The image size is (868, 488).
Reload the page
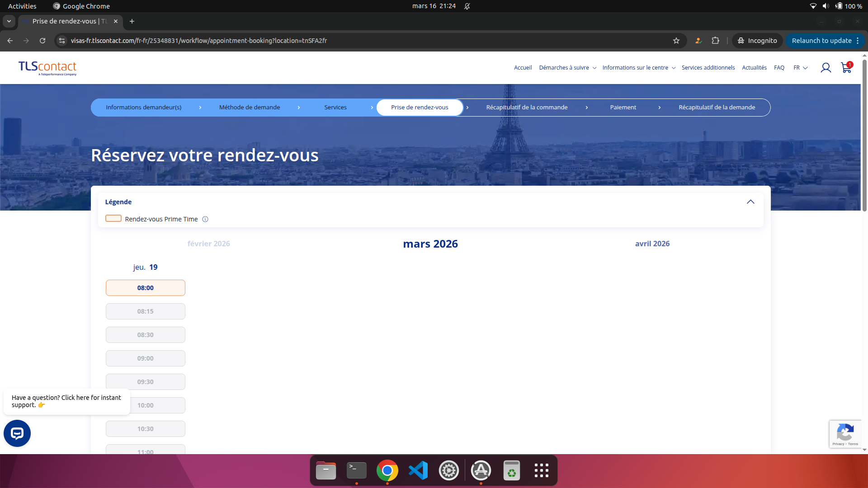[x=42, y=41]
